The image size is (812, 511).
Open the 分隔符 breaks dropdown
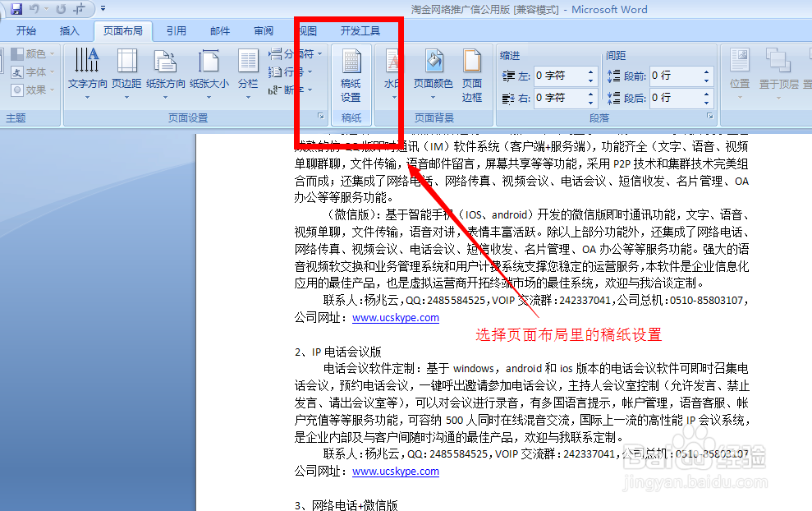296,54
